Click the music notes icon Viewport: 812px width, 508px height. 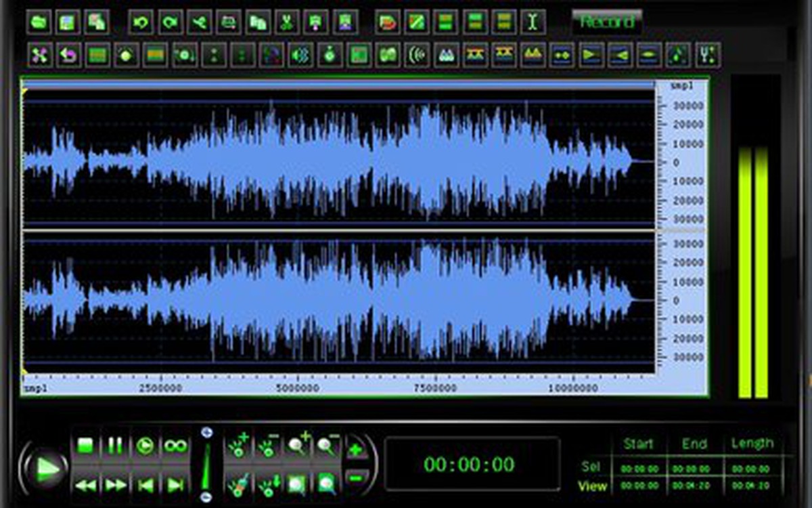679,55
